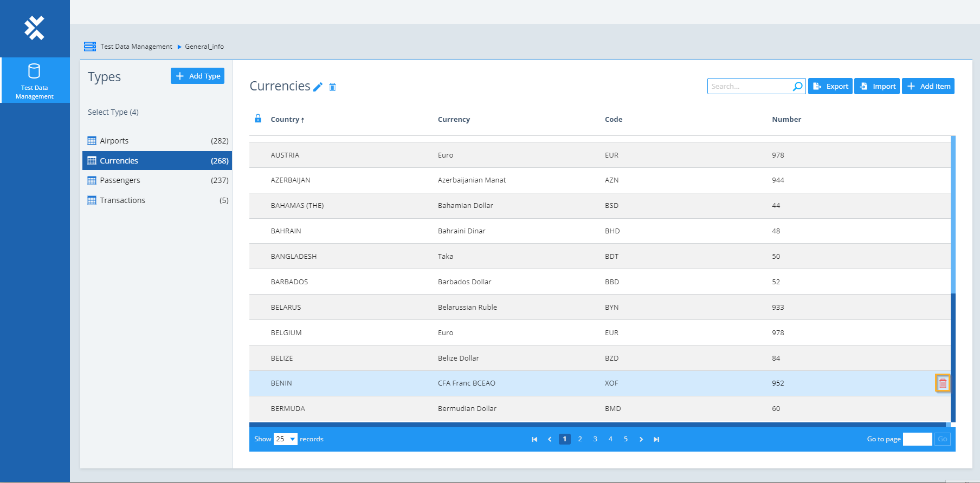Go to next page arrow

point(641,439)
